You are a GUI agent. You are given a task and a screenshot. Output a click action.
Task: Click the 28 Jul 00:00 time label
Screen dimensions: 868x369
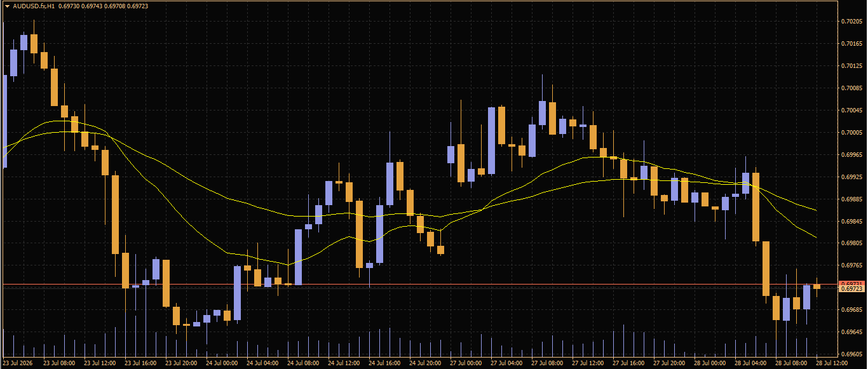click(x=710, y=363)
